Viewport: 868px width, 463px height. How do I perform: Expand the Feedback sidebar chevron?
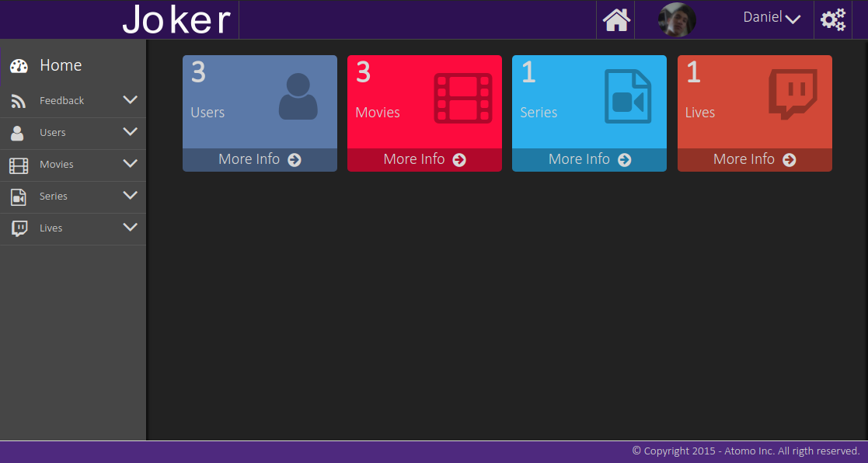pyautogui.click(x=130, y=100)
